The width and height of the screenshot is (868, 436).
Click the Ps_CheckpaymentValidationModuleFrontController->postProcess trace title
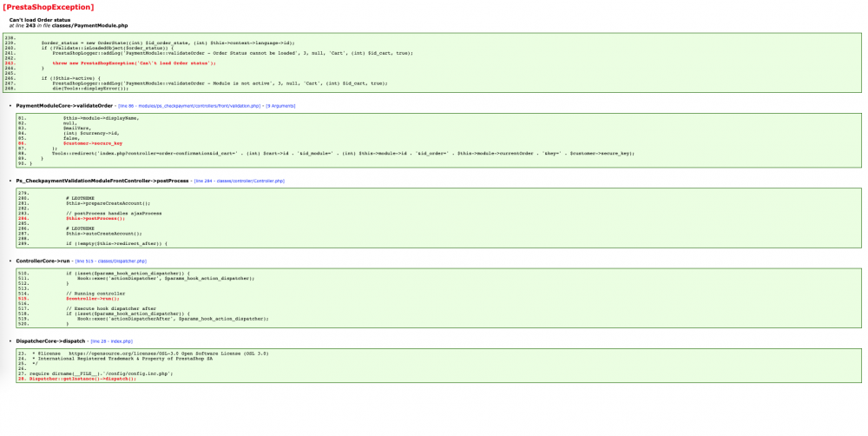click(102, 181)
